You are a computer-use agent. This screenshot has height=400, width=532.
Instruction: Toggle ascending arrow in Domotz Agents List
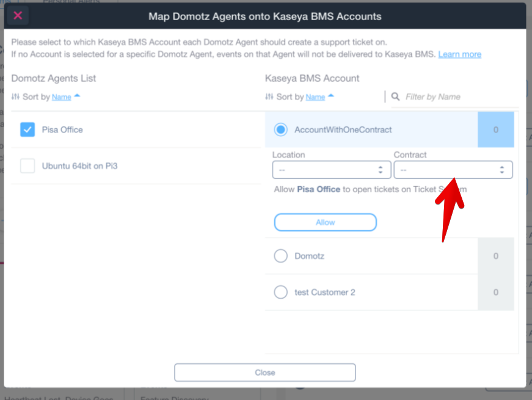coord(77,96)
